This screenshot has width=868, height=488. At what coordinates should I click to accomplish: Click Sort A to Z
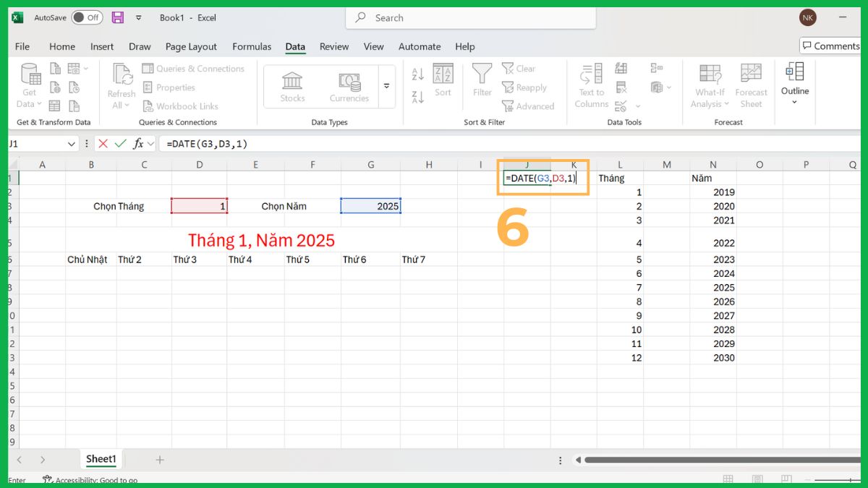(417, 74)
